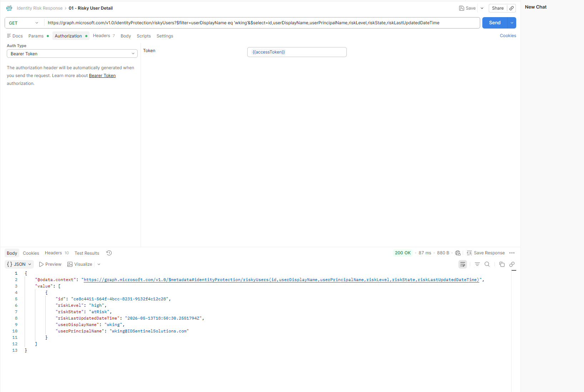Select the response Body tab

12,253
